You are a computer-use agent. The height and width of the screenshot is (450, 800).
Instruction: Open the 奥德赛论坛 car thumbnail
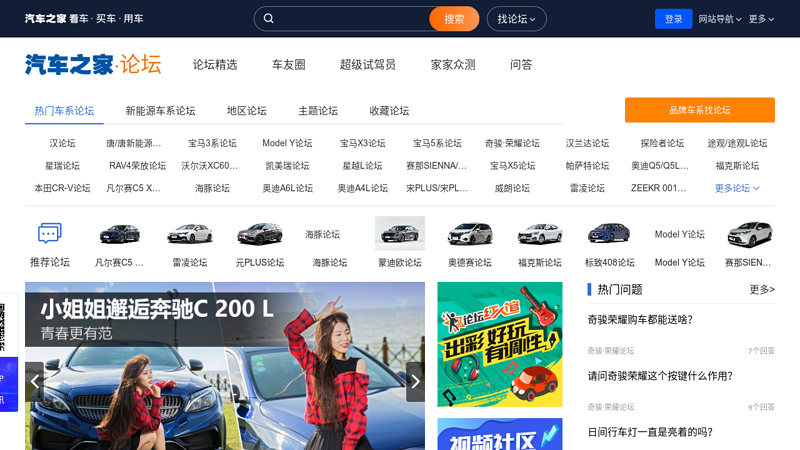469,234
